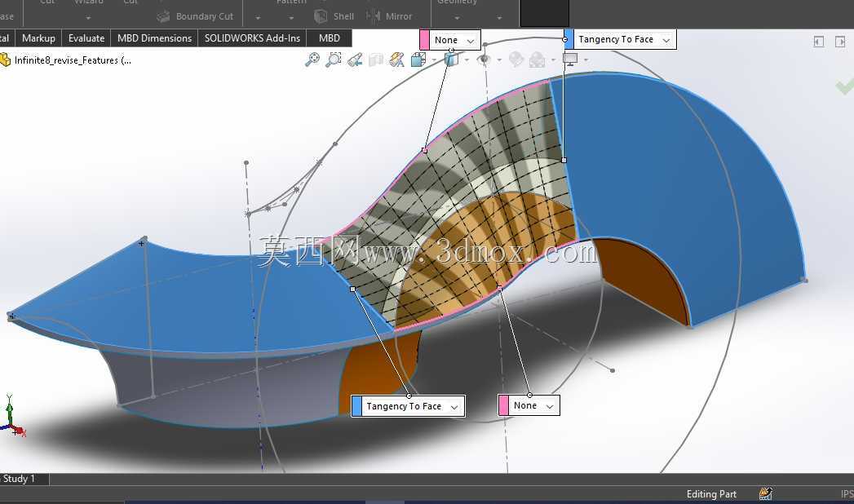
Task: Click the Zoom to Fit magnifier icon
Action: coord(312,60)
